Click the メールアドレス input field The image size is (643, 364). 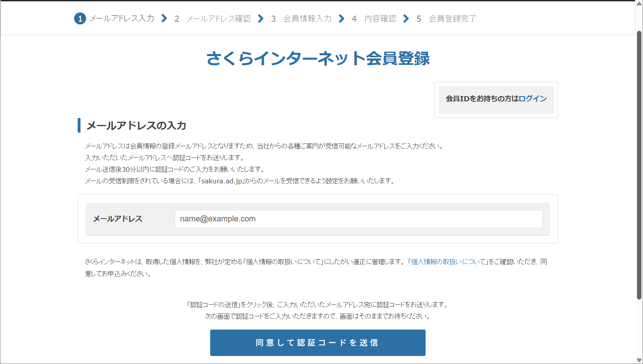tap(358, 219)
